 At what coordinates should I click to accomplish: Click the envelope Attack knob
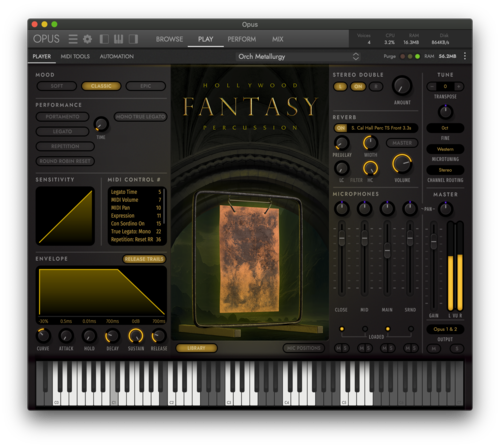coord(66,336)
